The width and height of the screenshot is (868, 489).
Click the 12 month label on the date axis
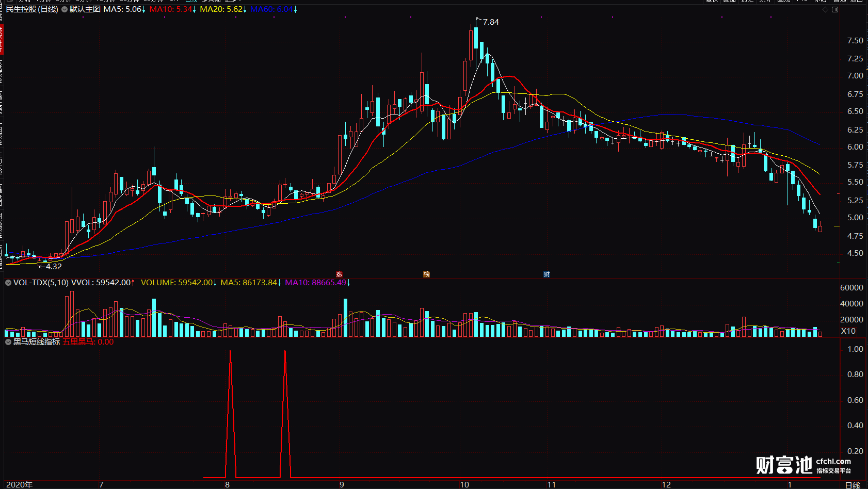[666, 484]
